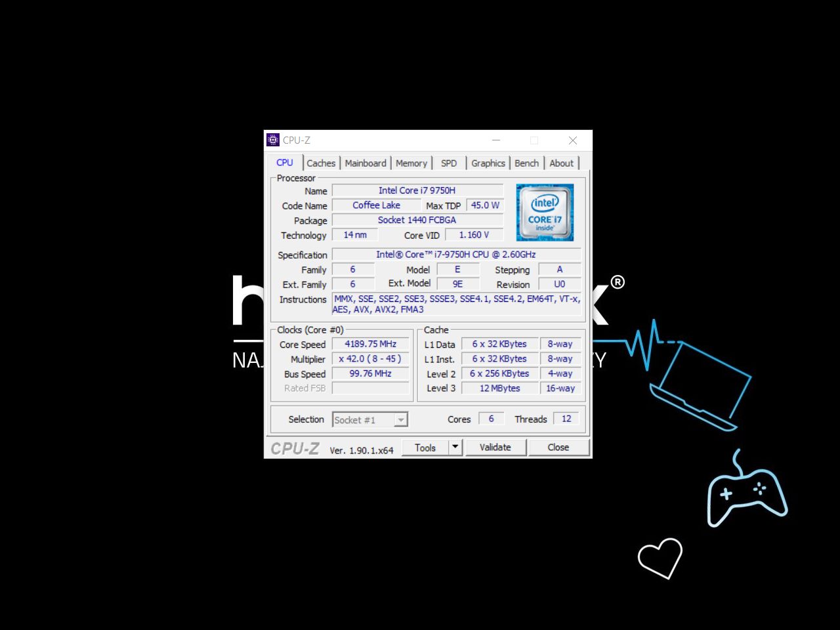Open the Tools dropdown arrow

point(455,447)
